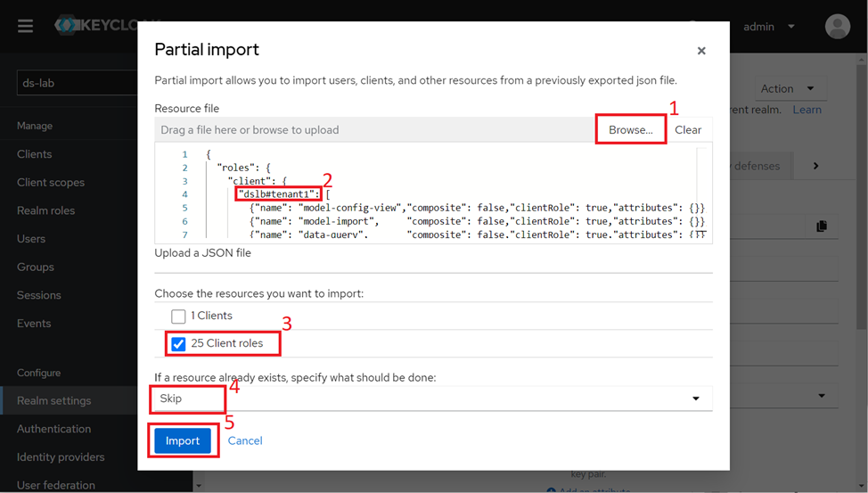Screen dimensions: 868x493
Task: Click the blue Import button
Action: (183, 440)
